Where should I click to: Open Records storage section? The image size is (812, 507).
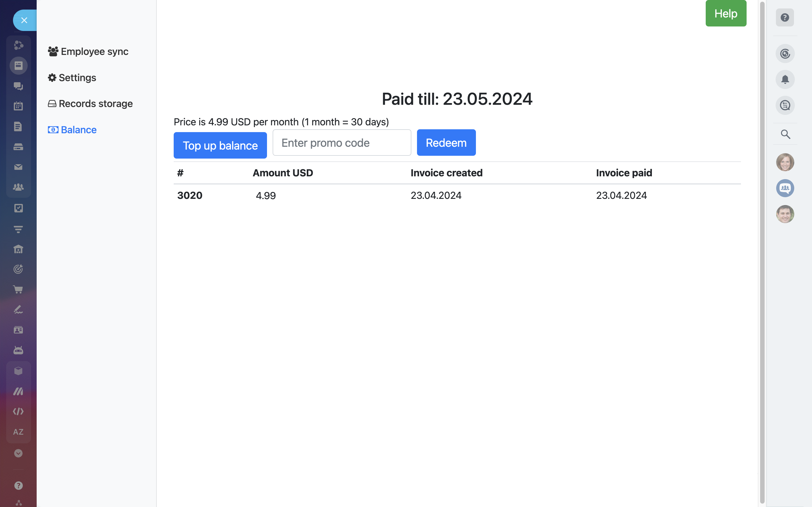coord(90,104)
